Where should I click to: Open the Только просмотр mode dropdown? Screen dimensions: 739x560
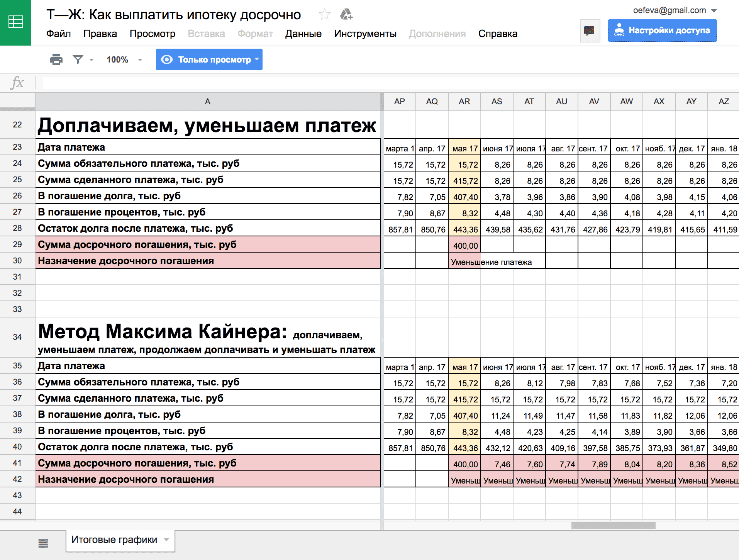[209, 59]
